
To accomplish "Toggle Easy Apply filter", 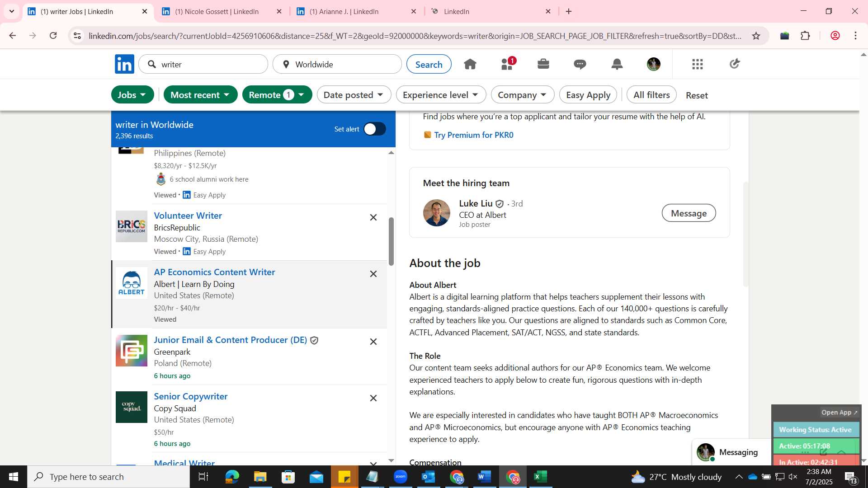I will click(588, 95).
